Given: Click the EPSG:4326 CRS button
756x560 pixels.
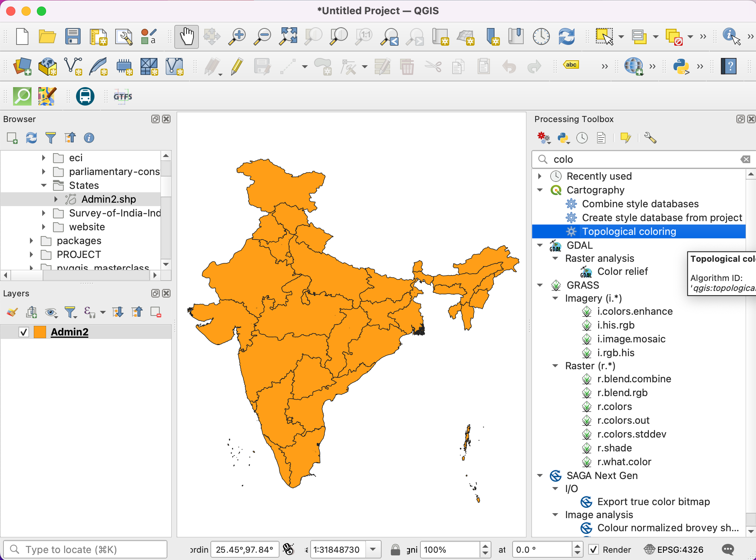Looking at the screenshot, I should (x=674, y=550).
